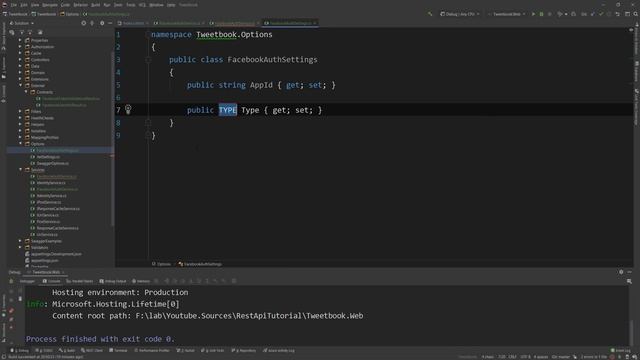640x360 pixels.
Task: Click Options breadcrumb below editor
Action: 161,264
